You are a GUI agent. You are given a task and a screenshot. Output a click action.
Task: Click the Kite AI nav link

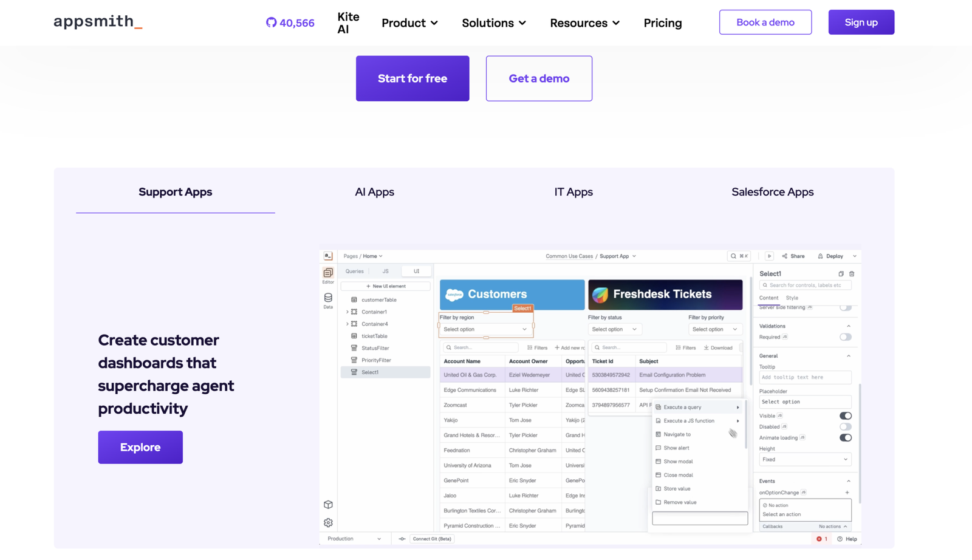pyautogui.click(x=348, y=23)
